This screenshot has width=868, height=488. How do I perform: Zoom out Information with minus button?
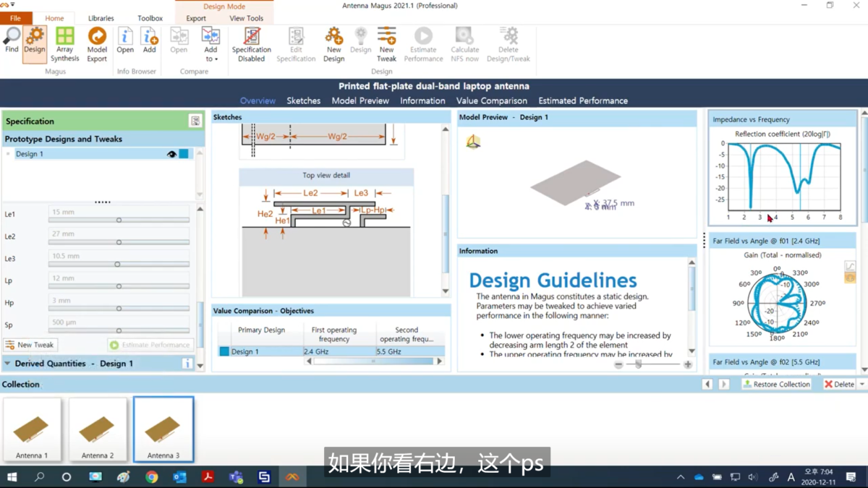pyautogui.click(x=619, y=364)
